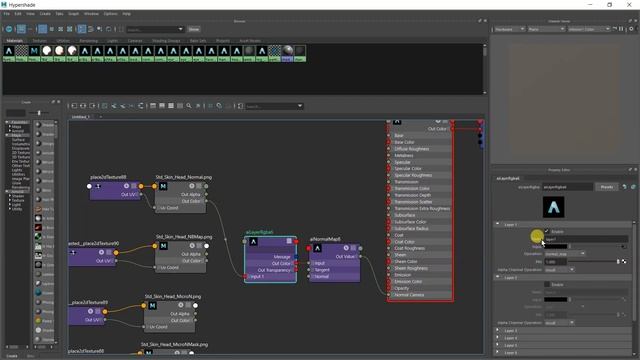Click map button beside Layer 1 Input

tap(623, 247)
